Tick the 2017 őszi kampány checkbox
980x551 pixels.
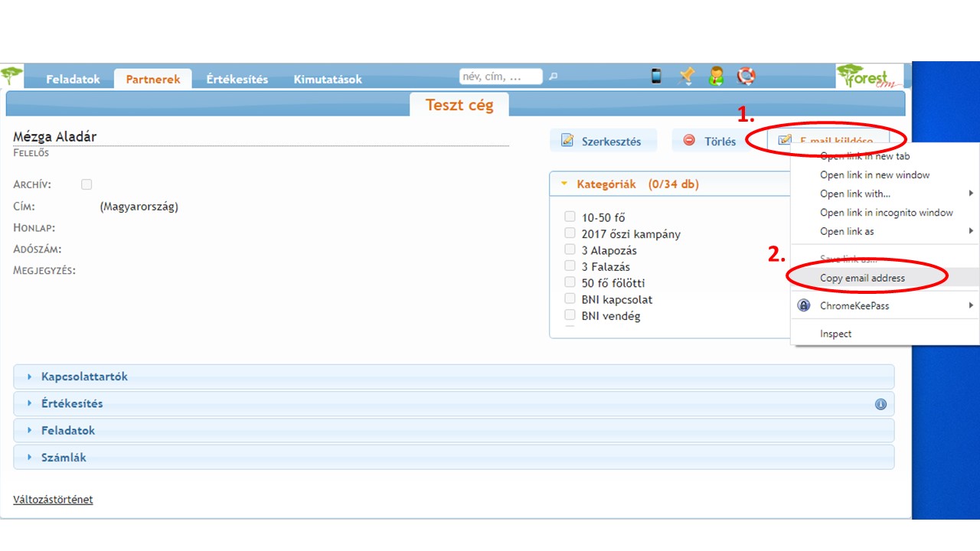pyautogui.click(x=570, y=233)
